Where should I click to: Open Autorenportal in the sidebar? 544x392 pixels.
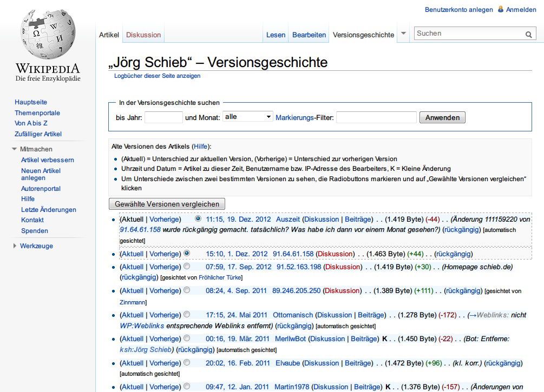pyautogui.click(x=41, y=189)
